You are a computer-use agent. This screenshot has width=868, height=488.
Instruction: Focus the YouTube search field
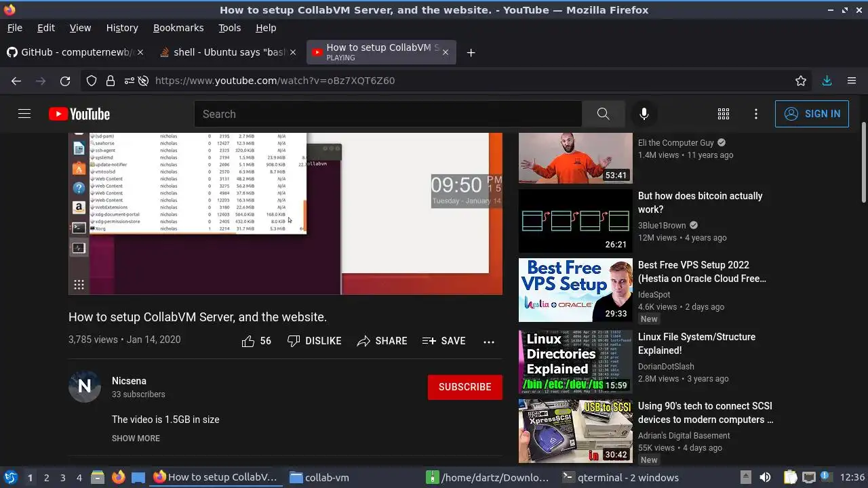point(388,114)
